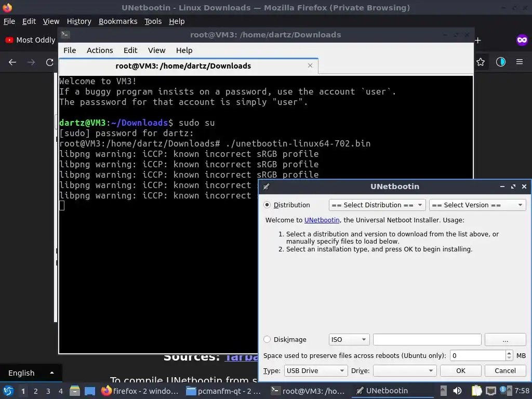Click the persistence space MB field
The width and height of the screenshot is (532, 399).
coord(478,355)
